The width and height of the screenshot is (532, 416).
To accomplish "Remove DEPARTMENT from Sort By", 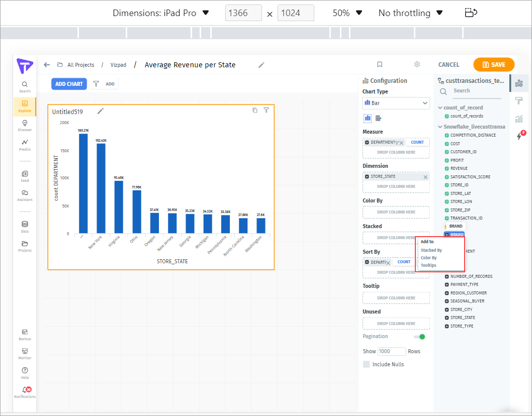I will [x=388, y=263].
